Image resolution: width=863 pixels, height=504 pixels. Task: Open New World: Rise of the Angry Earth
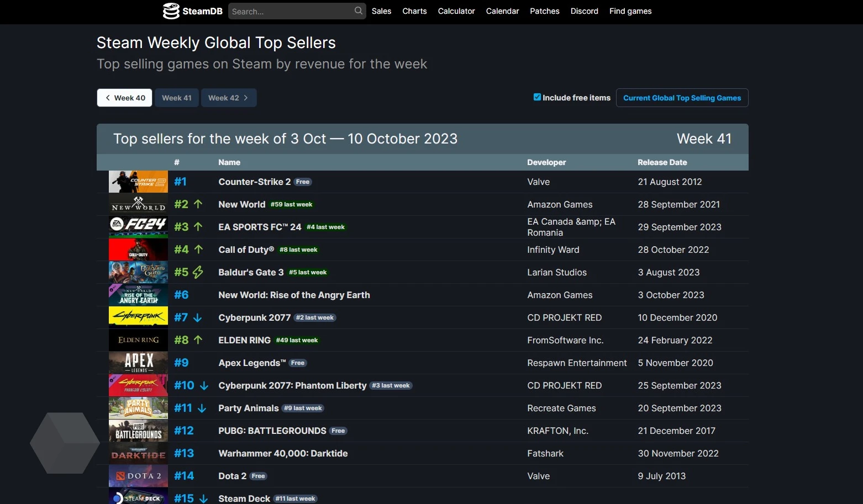[294, 295]
